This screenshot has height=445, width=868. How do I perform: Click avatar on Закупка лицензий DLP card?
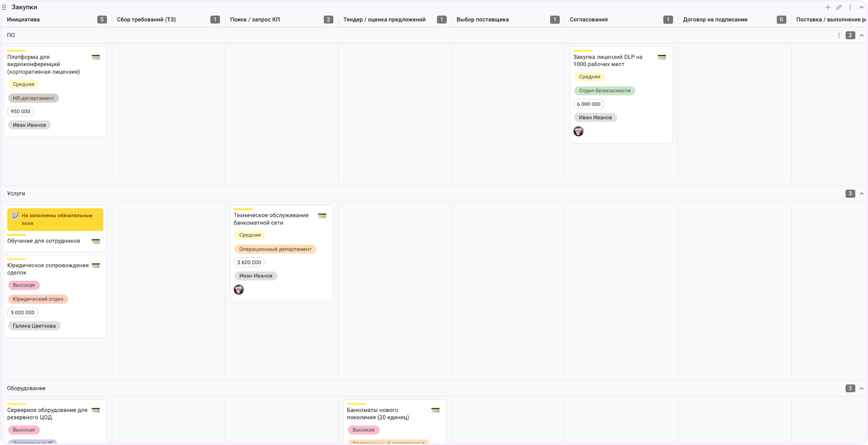click(x=578, y=131)
